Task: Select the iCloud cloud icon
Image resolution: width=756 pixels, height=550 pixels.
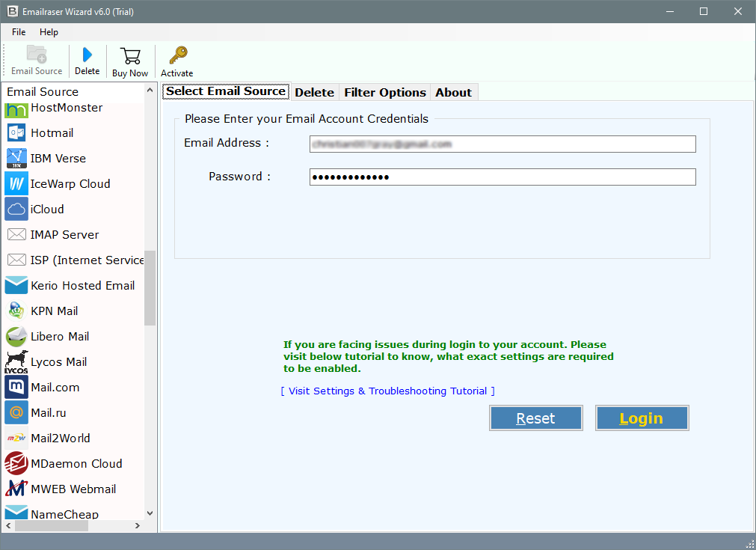Action: (x=16, y=209)
